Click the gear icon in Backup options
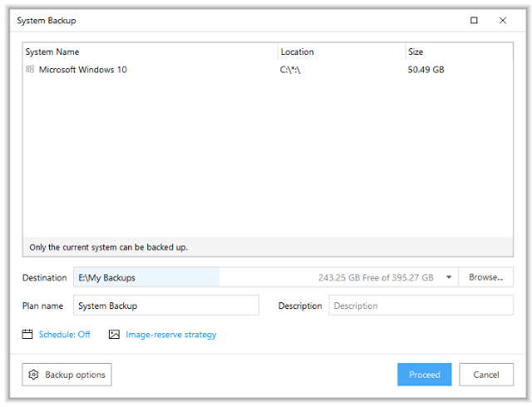532x407 pixels. (33, 375)
